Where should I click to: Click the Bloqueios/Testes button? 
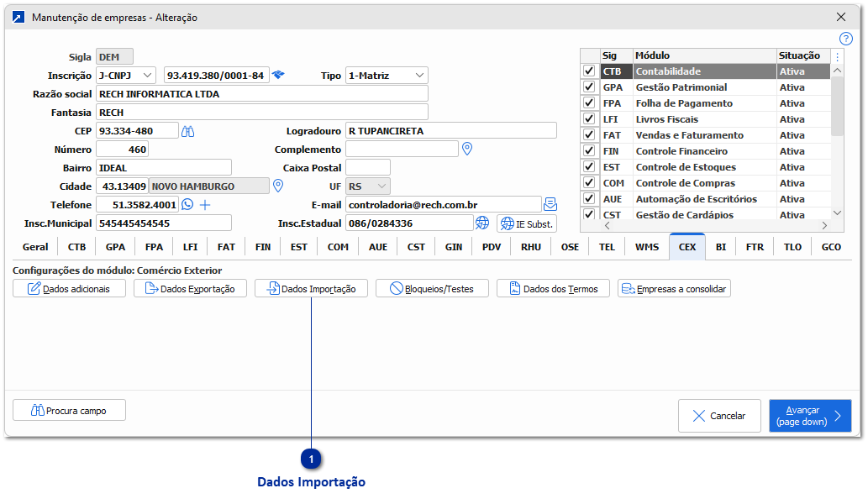432,289
